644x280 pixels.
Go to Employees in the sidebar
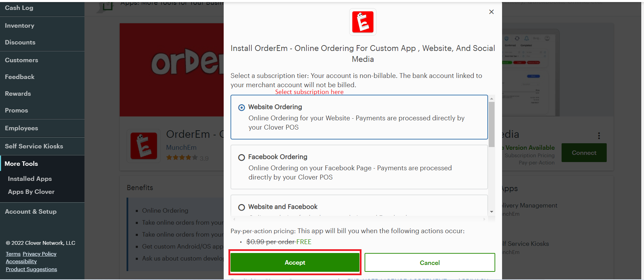(21, 128)
